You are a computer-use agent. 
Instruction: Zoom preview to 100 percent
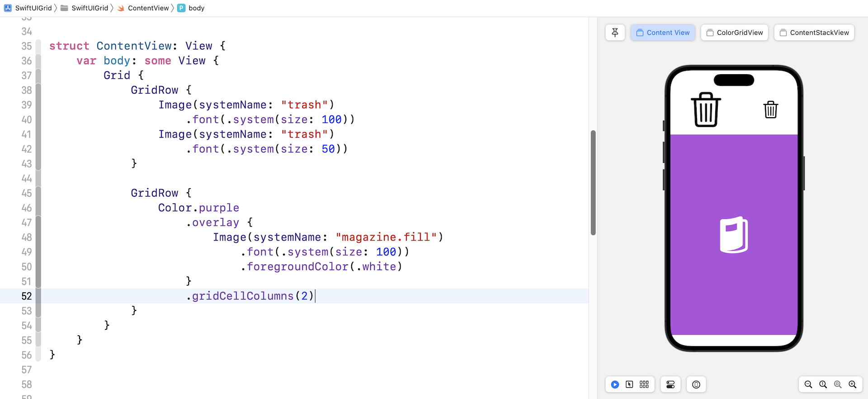(x=823, y=385)
